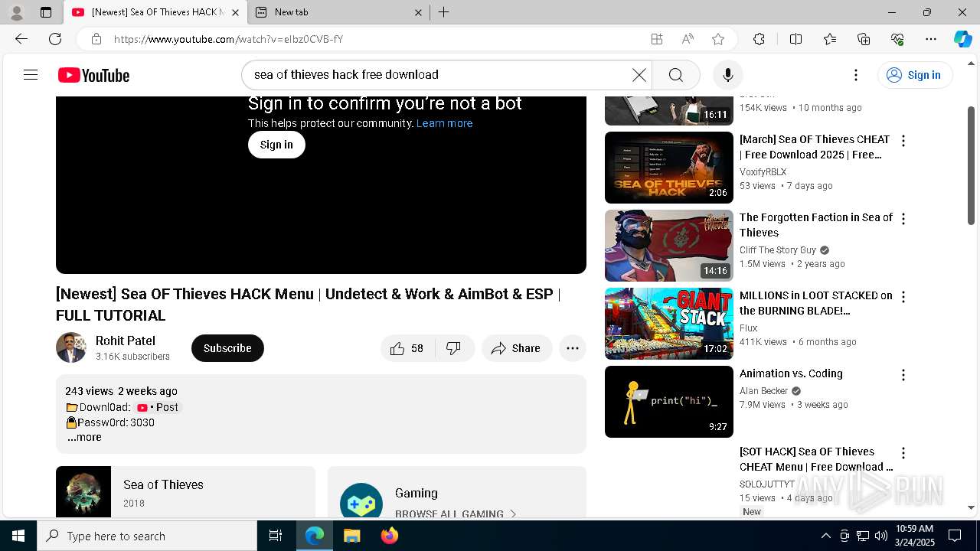Screen dimensions: 980x551
Task: Open the Cliff The Story Guy channel text
Action: pyautogui.click(x=778, y=250)
